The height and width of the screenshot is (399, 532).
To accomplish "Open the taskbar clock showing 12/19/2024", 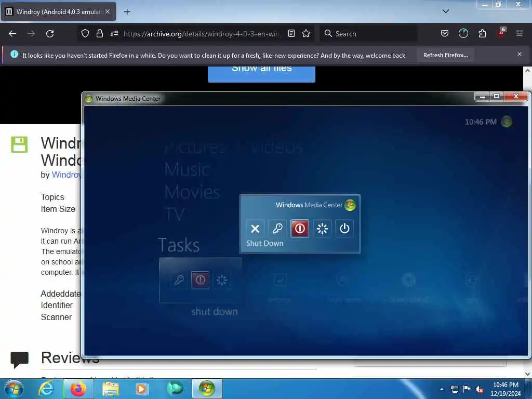I will (x=506, y=389).
